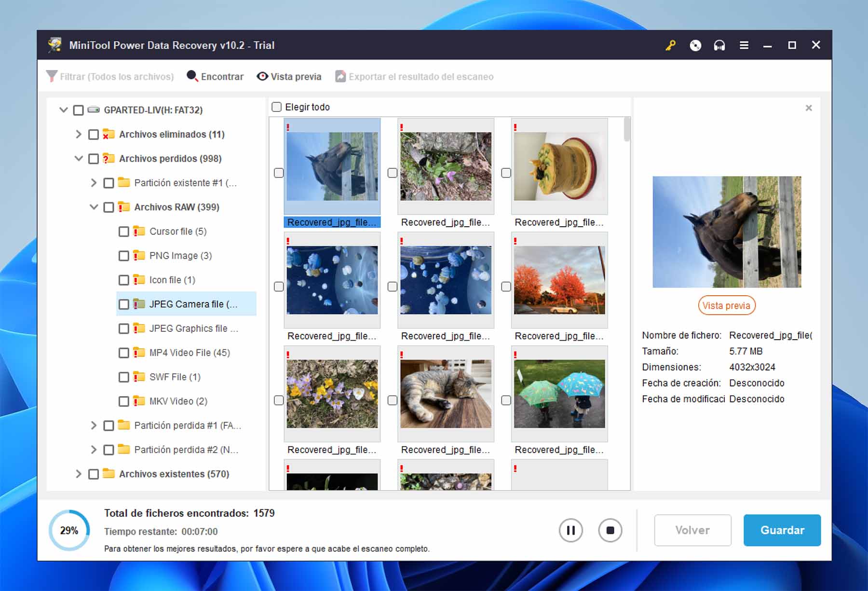Image resolution: width=868 pixels, height=591 pixels.
Task: Expand Partición perdida #1 in the tree
Action: pyautogui.click(x=93, y=426)
